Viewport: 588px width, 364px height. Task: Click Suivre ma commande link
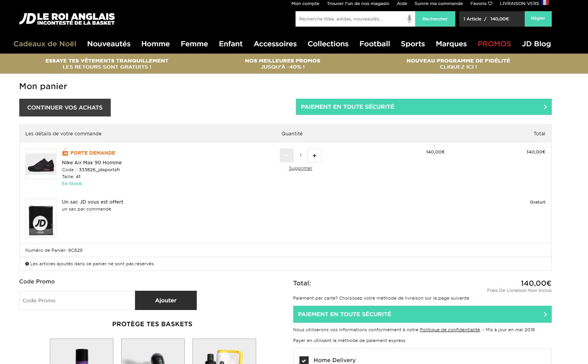[x=439, y=3]
